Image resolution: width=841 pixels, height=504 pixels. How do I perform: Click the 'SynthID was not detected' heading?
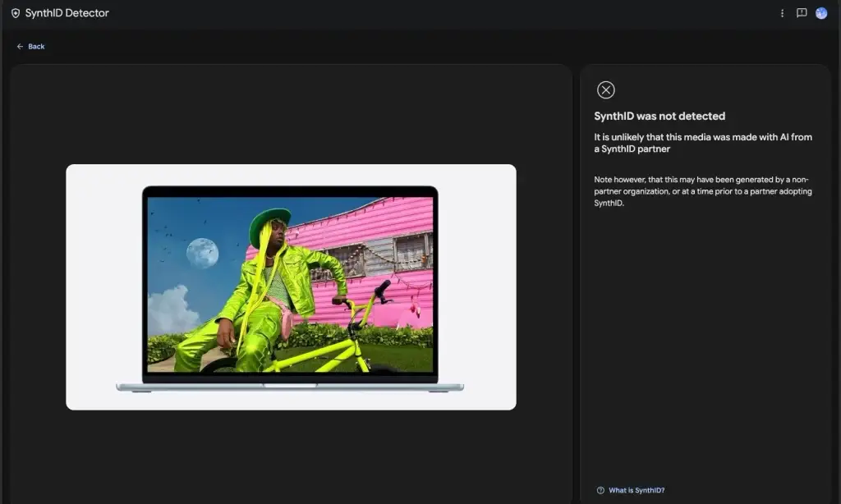[659, 117]
